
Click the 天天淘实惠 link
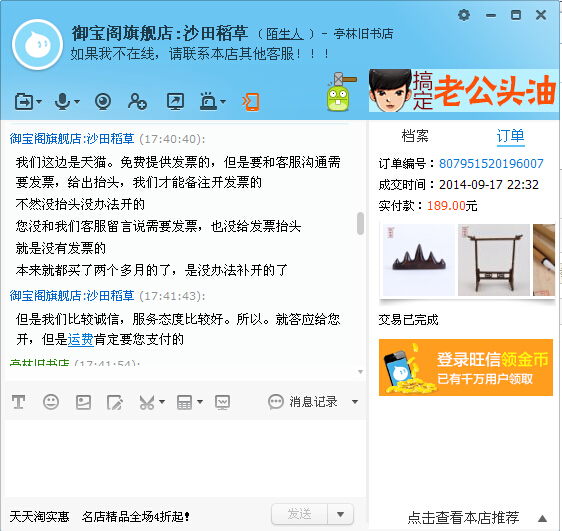pyautogui.click(x=39, y=516)
